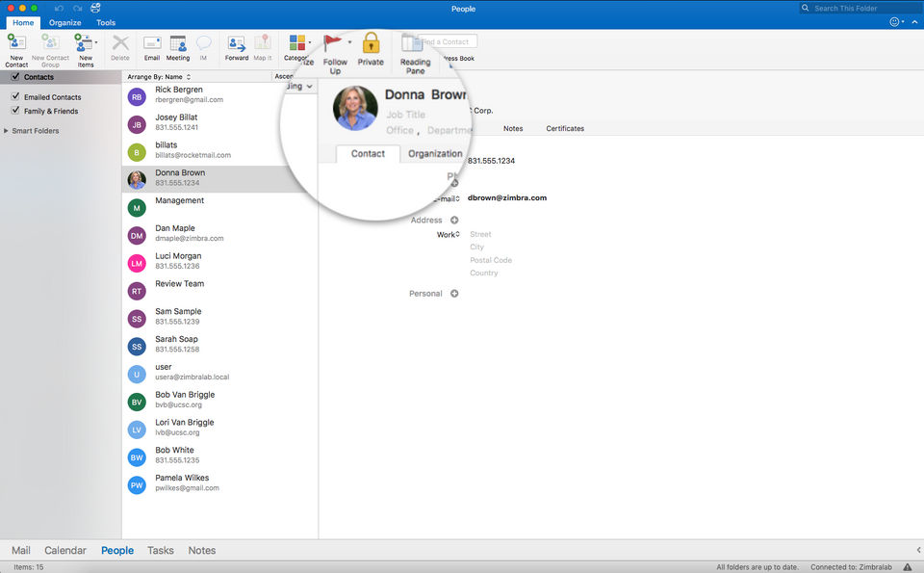Click the warning icon in status bar

tap(908, 566)
